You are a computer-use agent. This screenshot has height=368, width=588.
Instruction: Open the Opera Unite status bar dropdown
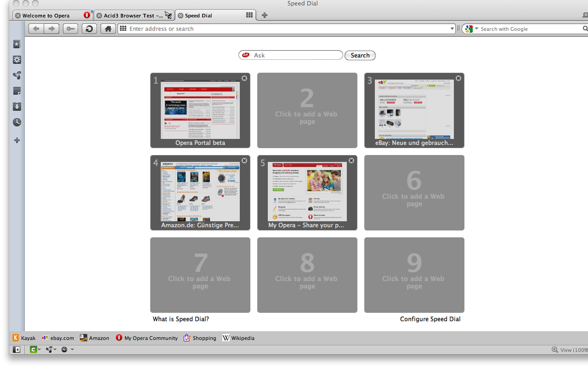click(x=51, y=350)
